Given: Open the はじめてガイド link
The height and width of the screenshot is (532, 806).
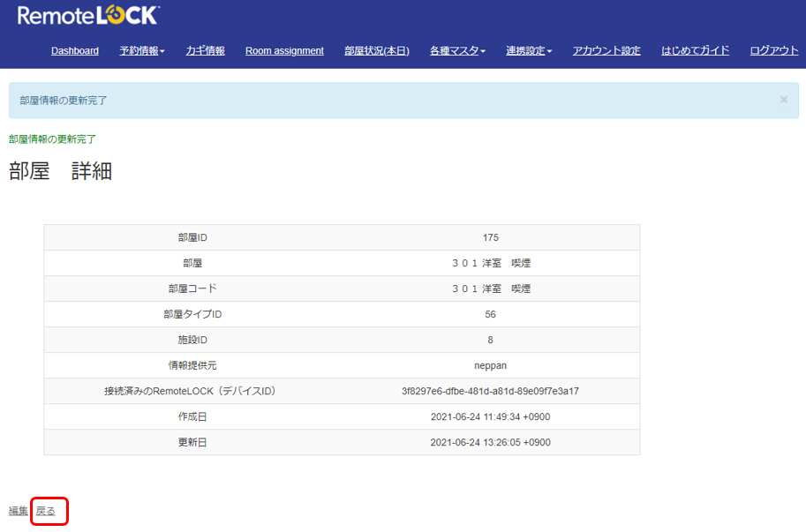Looking at the screenshot, I should (695, 51).
